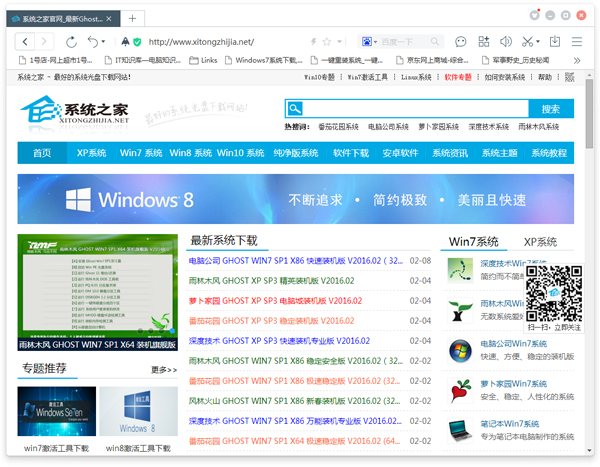600x467 pixels.
Task: Open the Links bookmark folder
Action: (204, 60)
